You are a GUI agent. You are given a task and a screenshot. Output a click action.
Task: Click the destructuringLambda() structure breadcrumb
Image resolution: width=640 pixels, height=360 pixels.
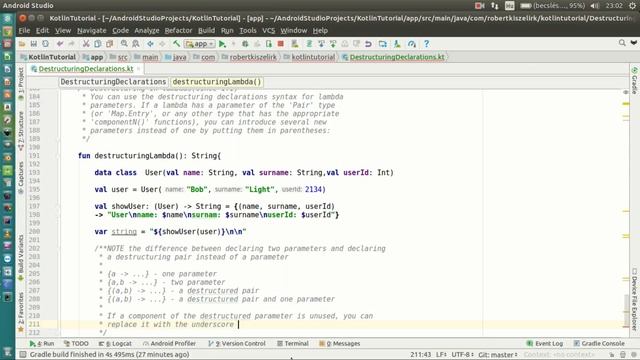(216, 82)
